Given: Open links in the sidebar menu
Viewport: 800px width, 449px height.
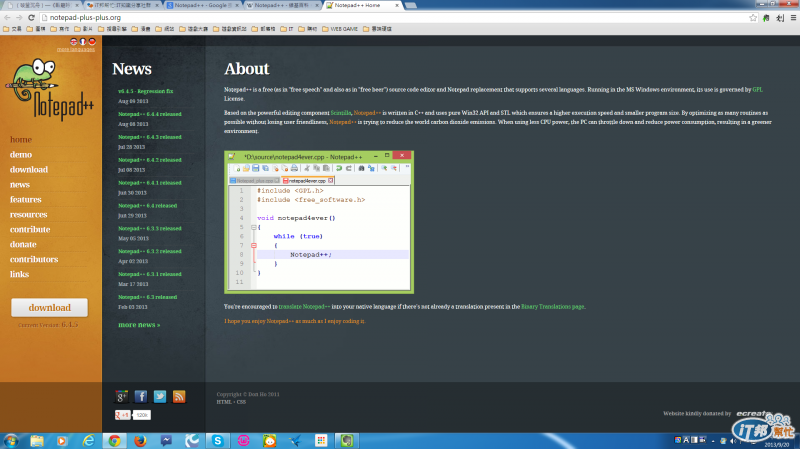Looking at the screenshot, I should point(19,274).
